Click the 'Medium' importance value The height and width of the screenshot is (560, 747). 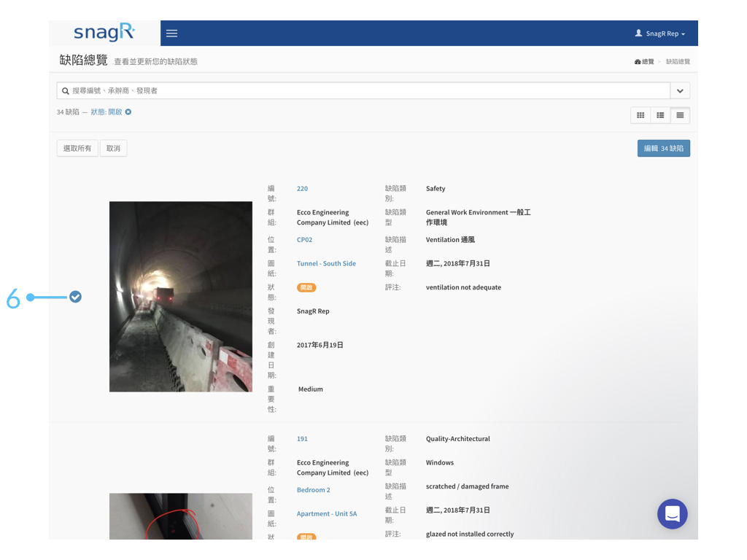311,389
